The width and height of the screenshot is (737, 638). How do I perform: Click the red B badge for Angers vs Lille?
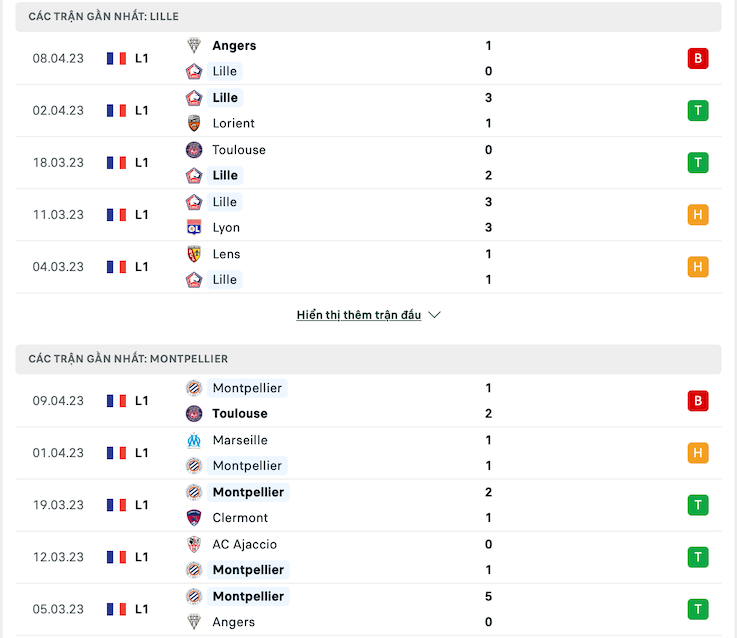(x=698, y=58)
